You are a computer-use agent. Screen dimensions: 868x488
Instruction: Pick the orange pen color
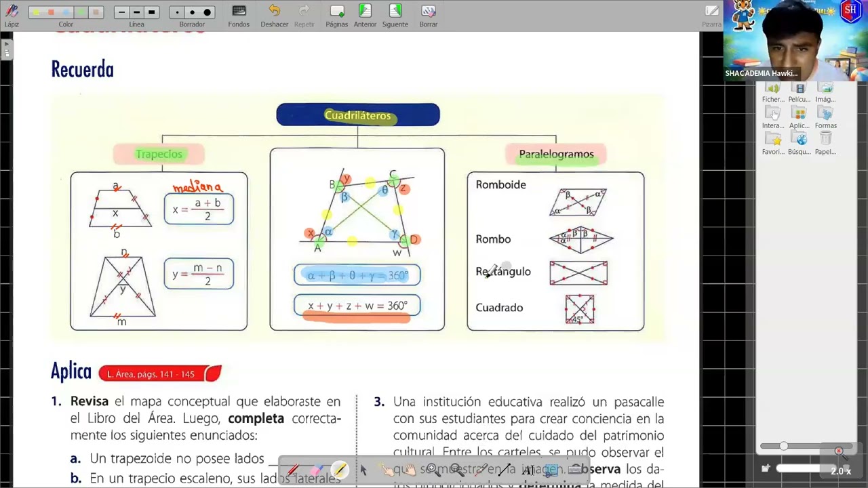click(x=51, y=12)
